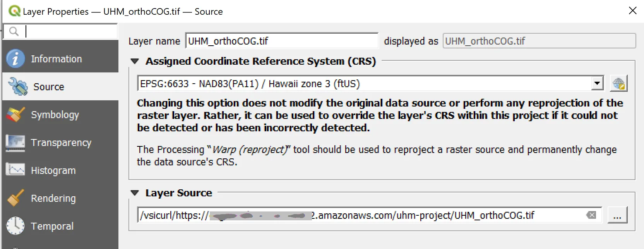The image size is (644, 249).
Task: Go to the Transparency tab
Action: (60, 143)
